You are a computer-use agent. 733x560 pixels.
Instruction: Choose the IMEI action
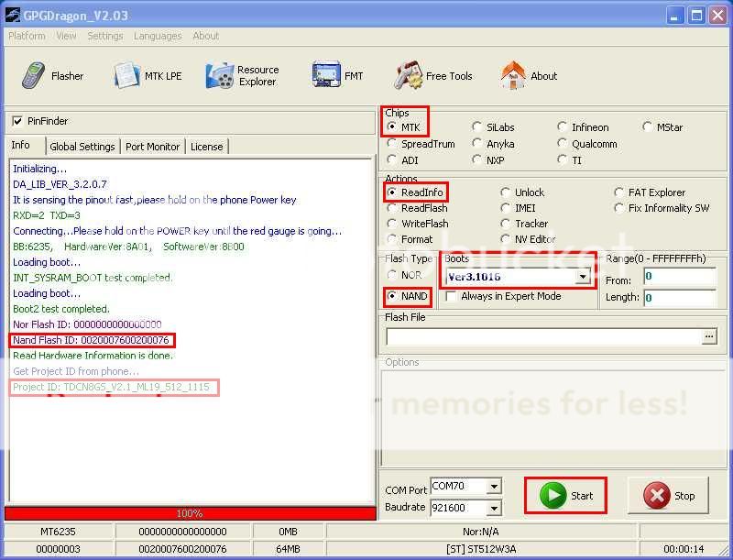[x=506, y=207]
